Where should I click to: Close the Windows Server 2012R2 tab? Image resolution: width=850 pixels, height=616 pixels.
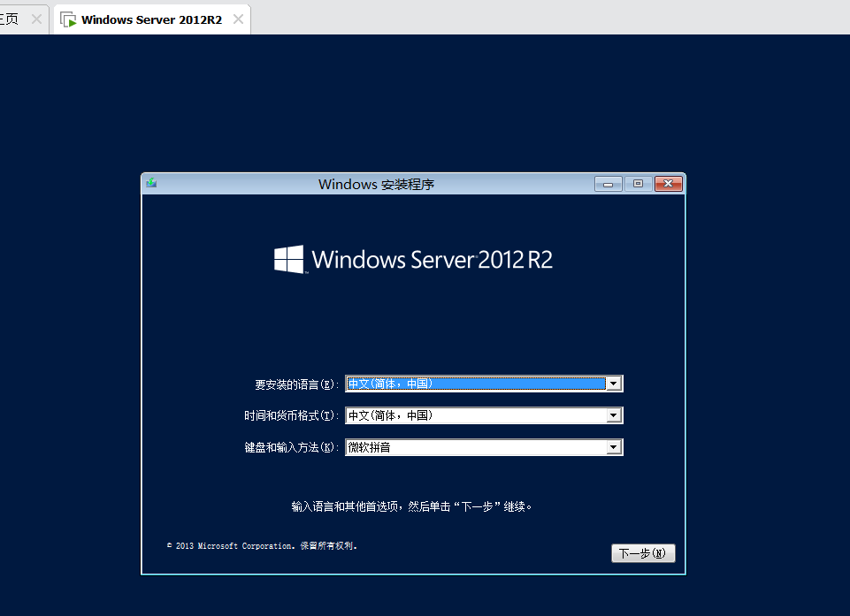pyautogui.click(x=238, y=19)
